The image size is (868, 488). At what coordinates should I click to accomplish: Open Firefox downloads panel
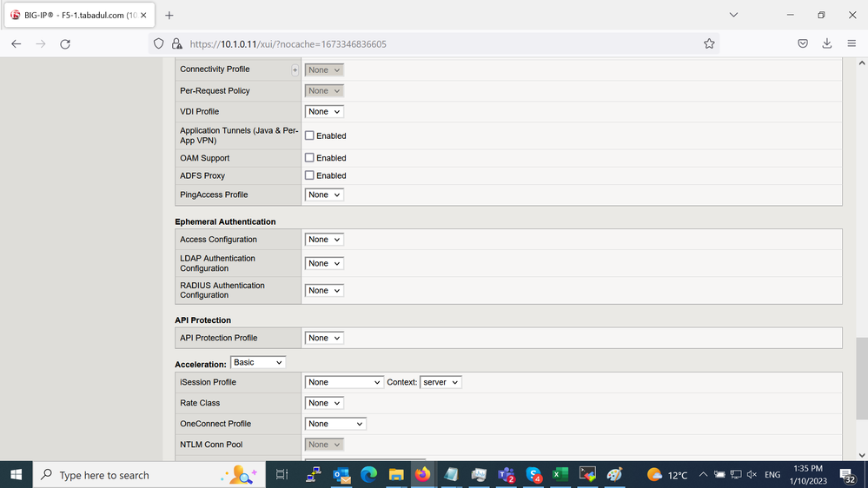pos(826,43)
